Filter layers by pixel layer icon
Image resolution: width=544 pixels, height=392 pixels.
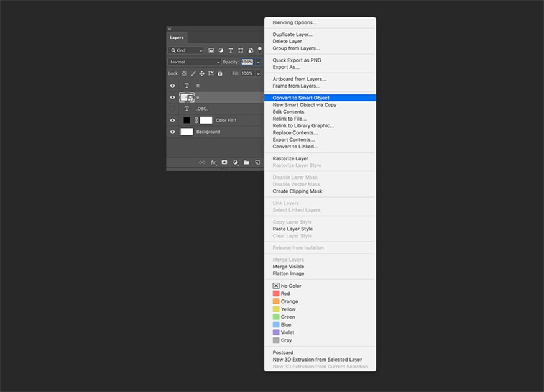[211, 50]
